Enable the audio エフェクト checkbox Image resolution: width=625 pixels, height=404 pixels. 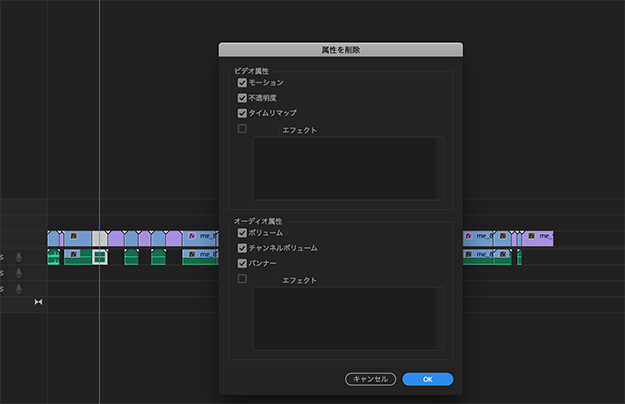(242, 279)
